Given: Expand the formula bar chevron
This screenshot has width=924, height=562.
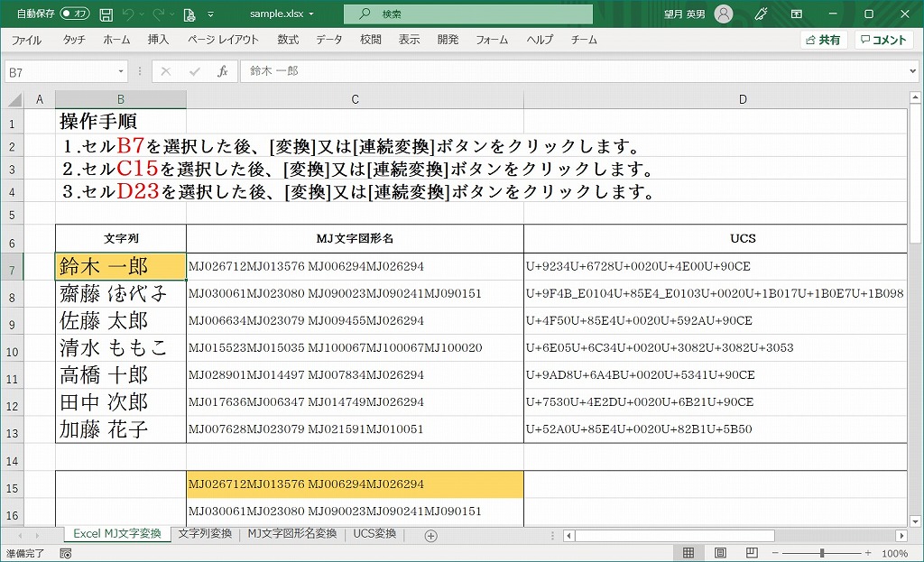Looking at the screenshot, I should point(913,71).
